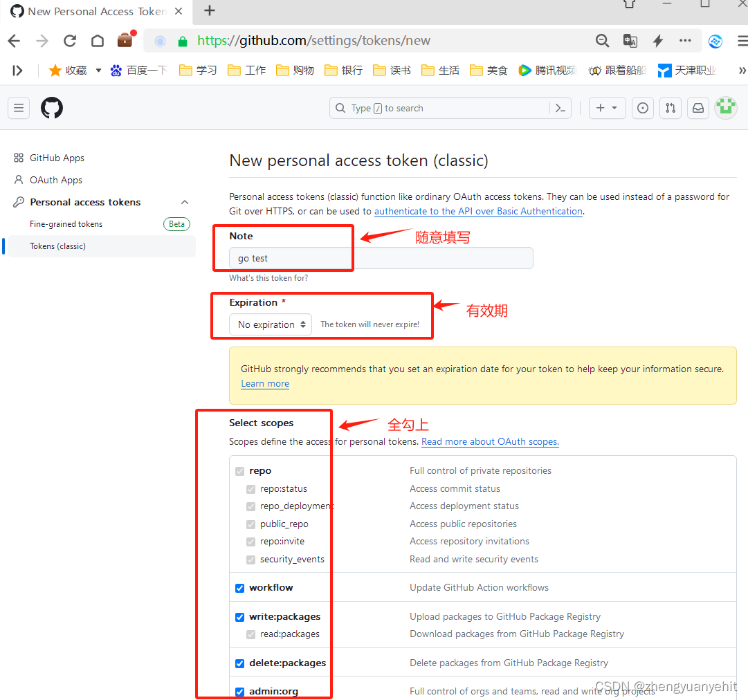Select Fine-grained tokens in sidebar
The height and width of the screenshot is (700, 748).
pos(66,224)
